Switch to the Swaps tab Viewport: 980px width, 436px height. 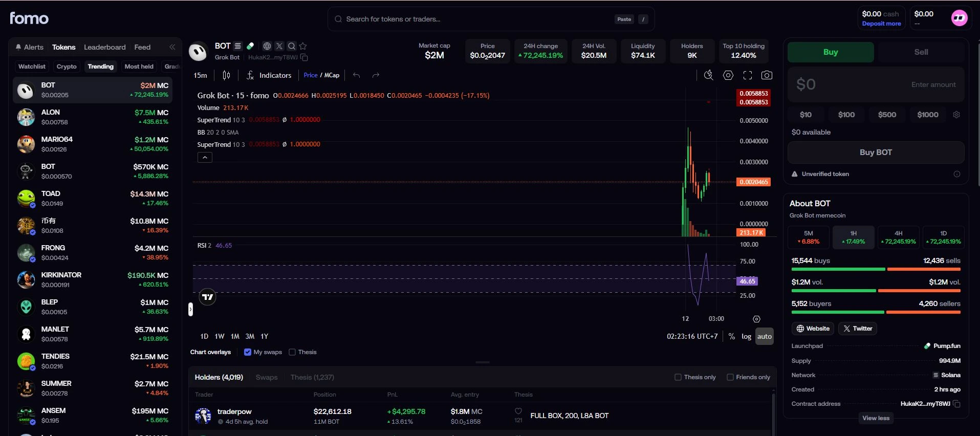267,377
